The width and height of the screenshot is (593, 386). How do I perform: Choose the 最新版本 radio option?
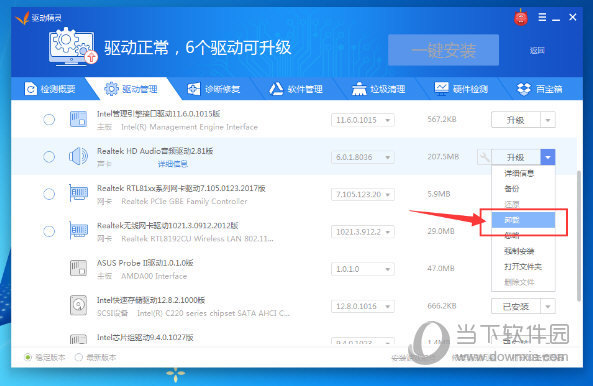coord(79,357)
